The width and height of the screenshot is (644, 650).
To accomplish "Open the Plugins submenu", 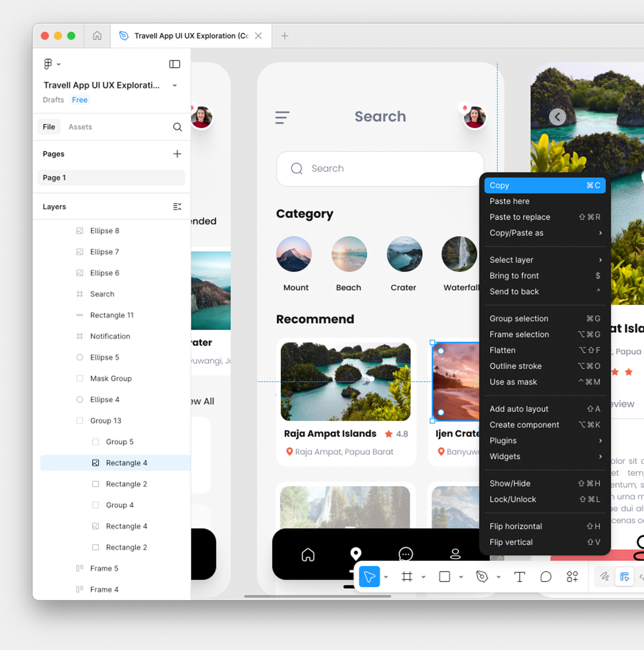I will click(x=545, y=441).
